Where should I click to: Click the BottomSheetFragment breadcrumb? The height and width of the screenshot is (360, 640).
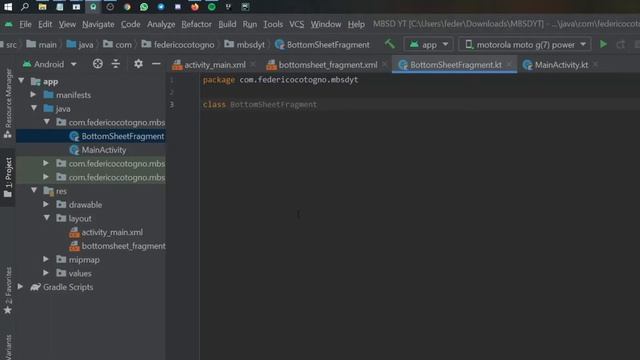pyautogui.click(x=322, y=44)
